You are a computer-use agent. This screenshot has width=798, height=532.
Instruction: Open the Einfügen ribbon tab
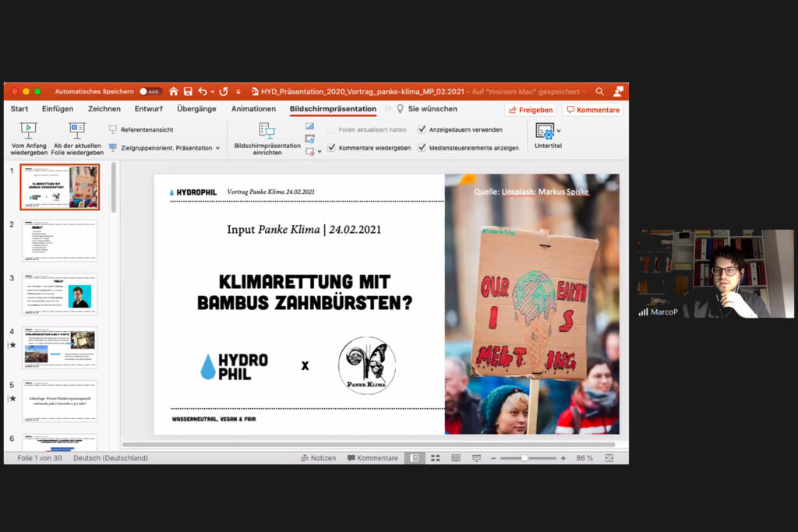pos(58,109)
